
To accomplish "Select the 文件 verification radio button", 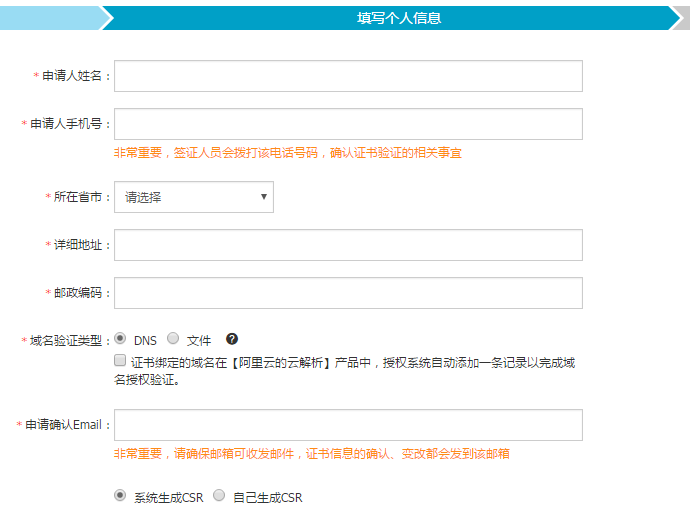I will (173, 338).
